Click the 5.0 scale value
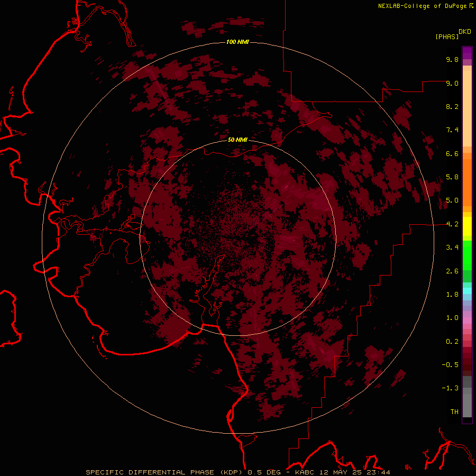 [x=452, y=200]
